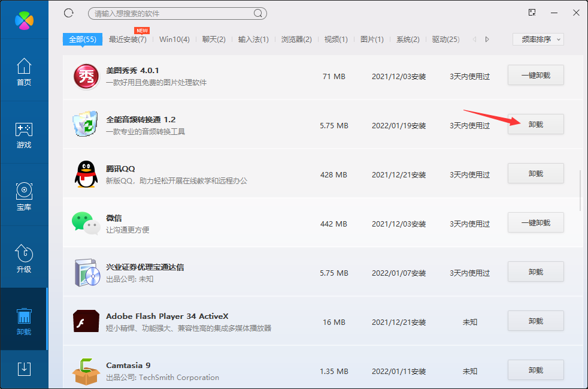Uninstall 兴业证券优理宝通达信 via 卸载
This screenshot has height=389, width=588.
(536, 272)
